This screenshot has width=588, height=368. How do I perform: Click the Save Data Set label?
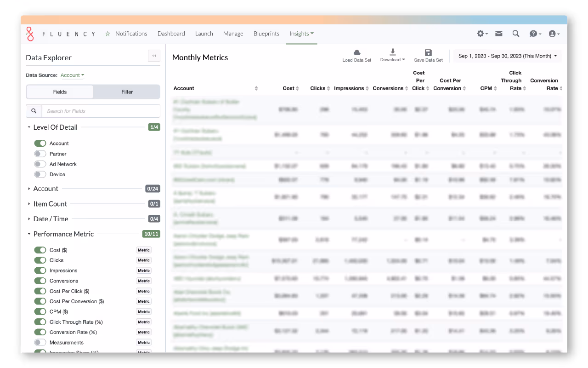(x=429, y=60)
